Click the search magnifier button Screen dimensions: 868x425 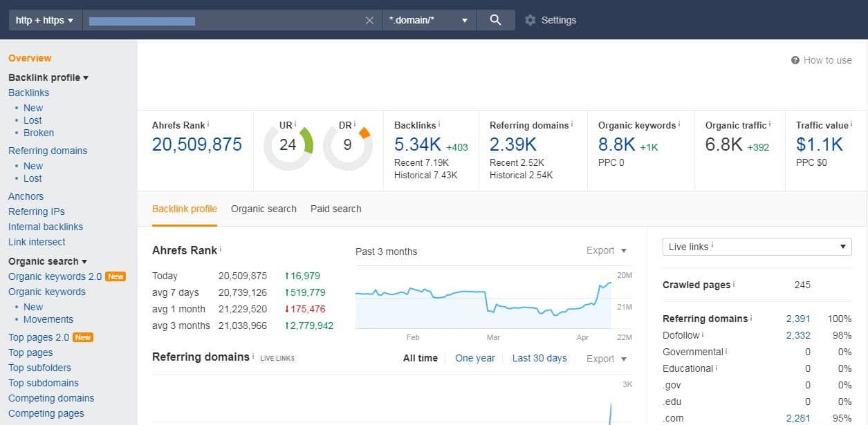point(495,20)
